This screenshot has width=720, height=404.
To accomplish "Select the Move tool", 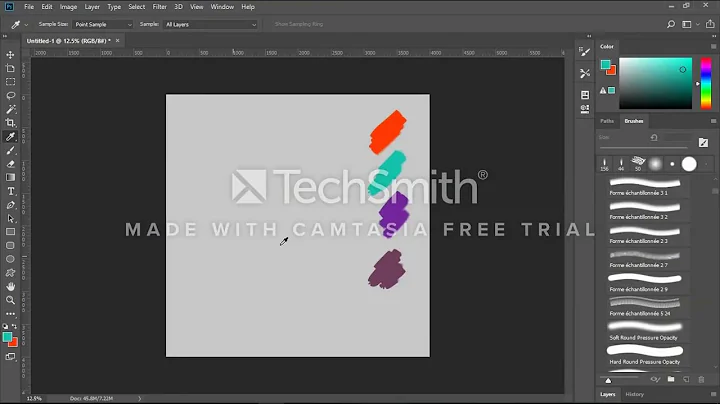I will (x=10, y=55).
